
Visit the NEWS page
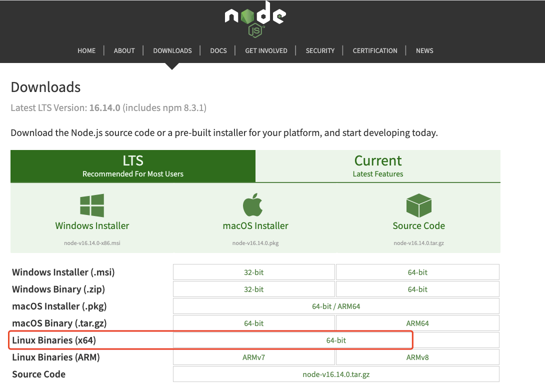[424, 50]
